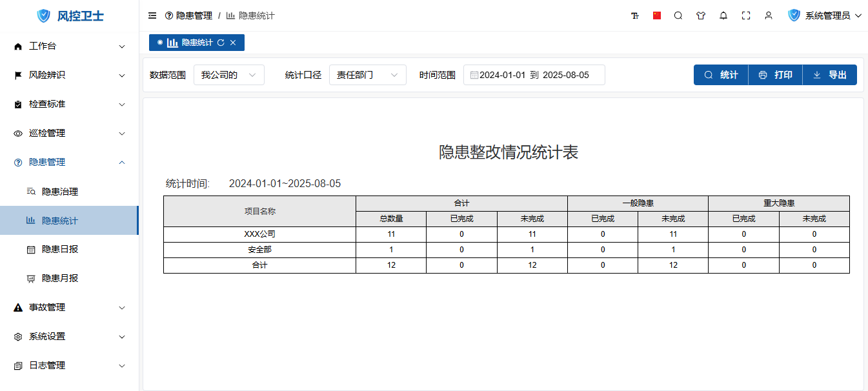868x391 pixels.
Task: Refresh the 隐患统计 tab
Action: pos(221,43)
